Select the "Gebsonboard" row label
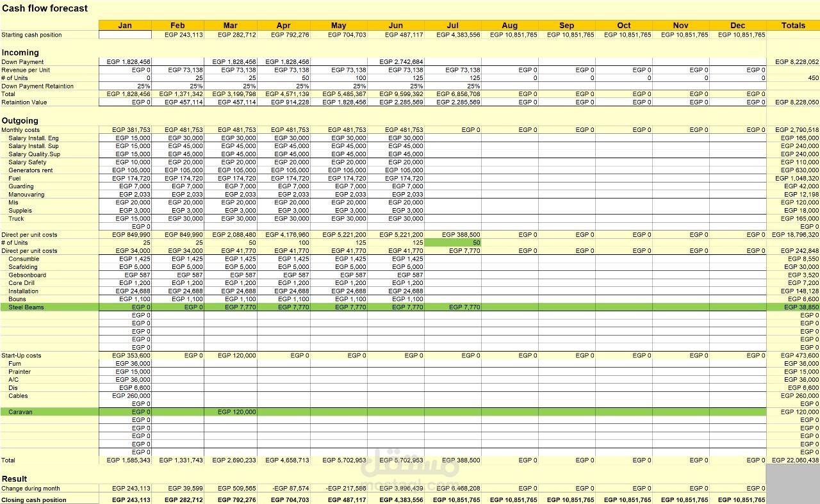 pyautogui.click(x=27, y=275)
